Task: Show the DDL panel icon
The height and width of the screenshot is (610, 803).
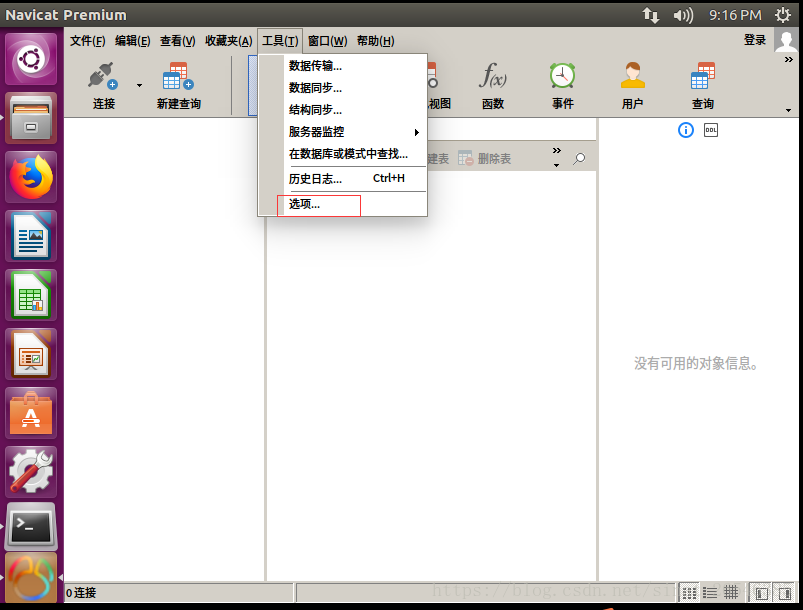Action: [x=711, y=130]
